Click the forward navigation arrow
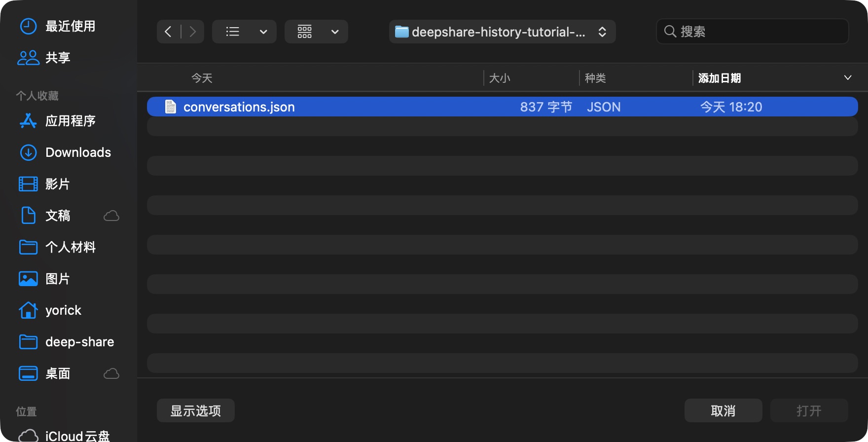The image size is (868, 442). (x=192, y=32)
